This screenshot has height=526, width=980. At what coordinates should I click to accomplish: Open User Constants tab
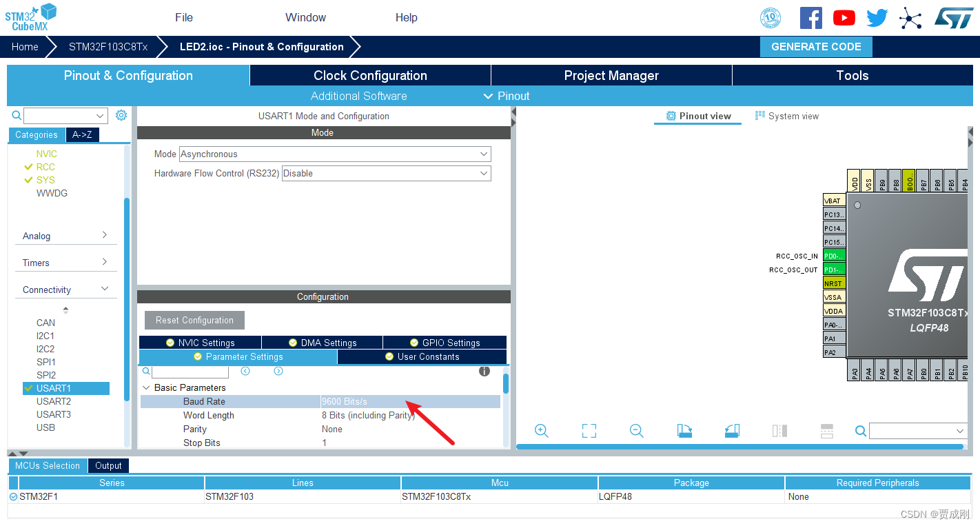click(422, 356)
